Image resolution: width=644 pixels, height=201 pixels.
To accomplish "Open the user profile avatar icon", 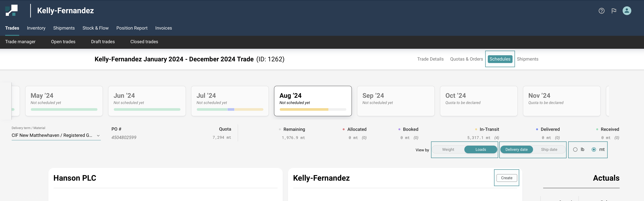I will click(x=626, y=11).
